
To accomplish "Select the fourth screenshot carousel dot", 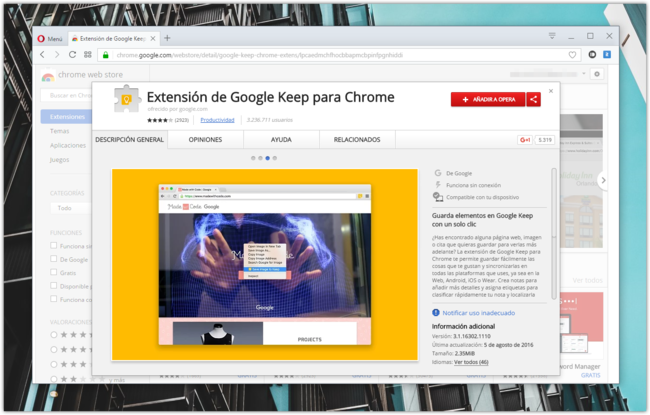I will [274, 158].
